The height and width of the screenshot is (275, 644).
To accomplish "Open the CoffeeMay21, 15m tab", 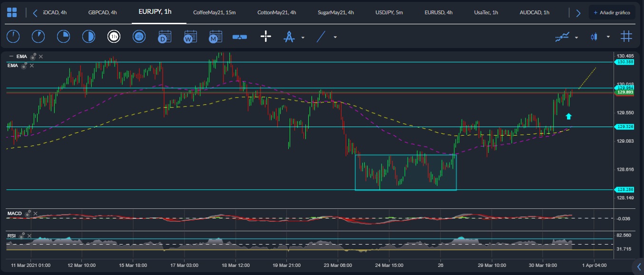I will coord(215,13).
